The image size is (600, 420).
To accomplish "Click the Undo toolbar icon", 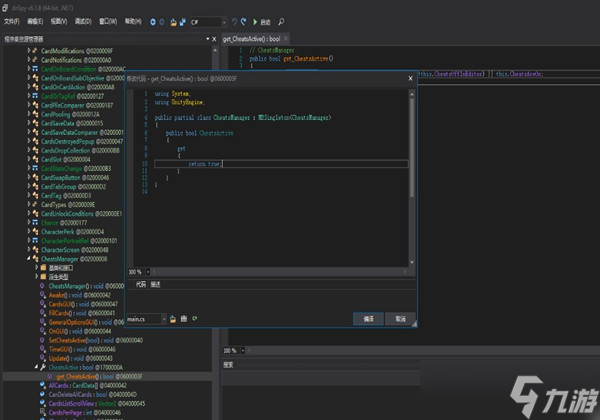I will [234, 22].
